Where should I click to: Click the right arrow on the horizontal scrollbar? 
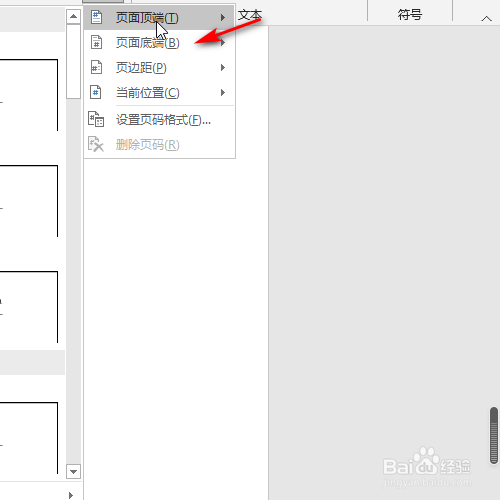(71, 495)
